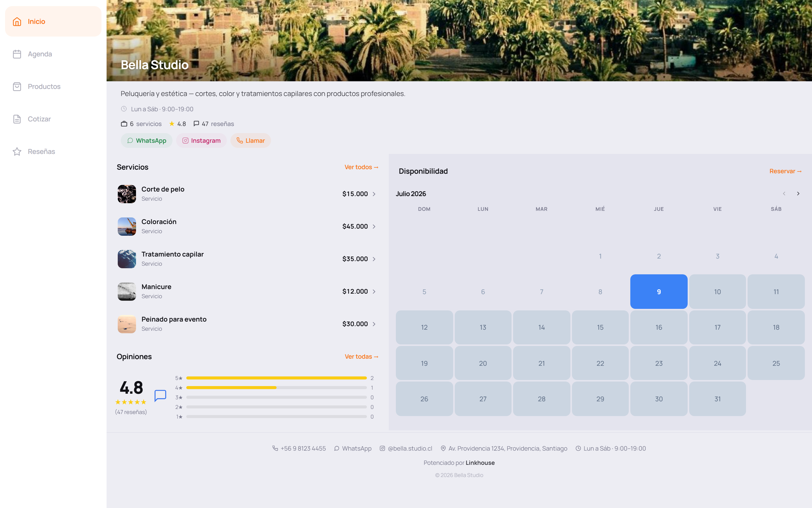Open Manicure service chevron
This screenshot has width=812, height=508.
(374, 292)
